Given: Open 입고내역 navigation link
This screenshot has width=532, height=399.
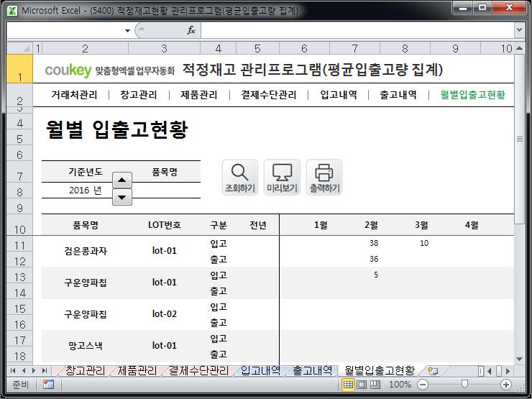Looking at the screenshot, I should click(x=339, y=95).
